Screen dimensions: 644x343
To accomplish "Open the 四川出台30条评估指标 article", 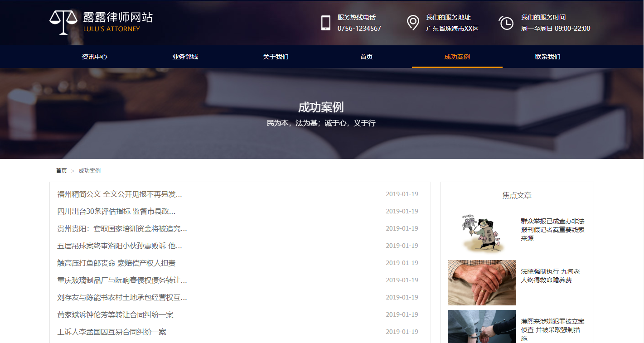I will (116, 212).
